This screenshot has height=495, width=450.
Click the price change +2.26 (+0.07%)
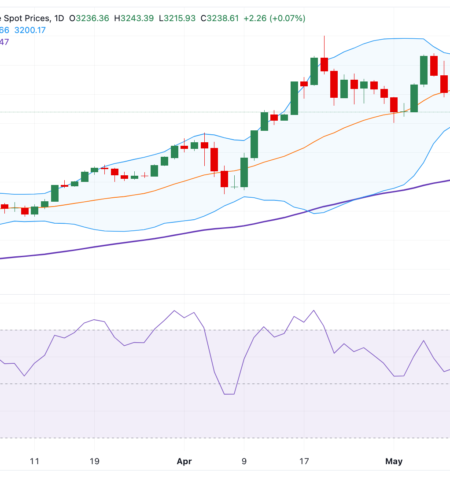click(274, 18)
